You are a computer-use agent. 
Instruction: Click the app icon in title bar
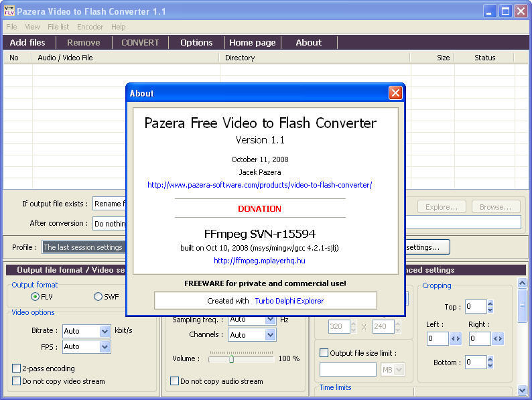9,11
